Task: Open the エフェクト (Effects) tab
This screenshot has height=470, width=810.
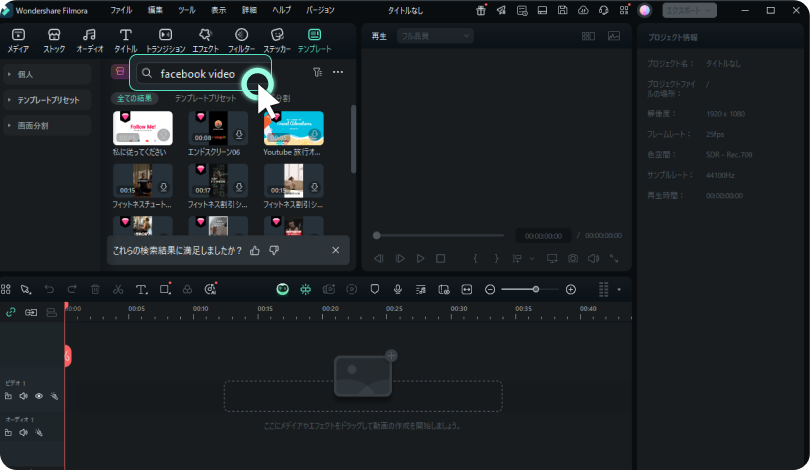Action: point(206,40)
